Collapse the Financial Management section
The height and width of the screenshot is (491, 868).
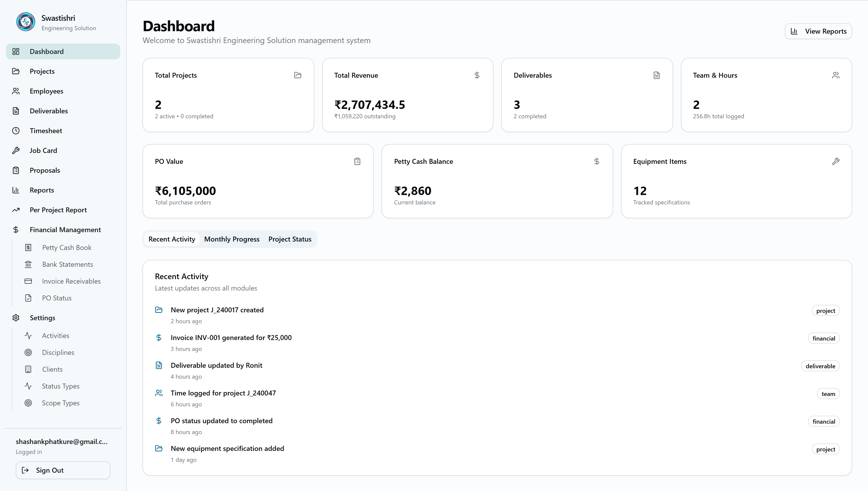pos(65,230)
